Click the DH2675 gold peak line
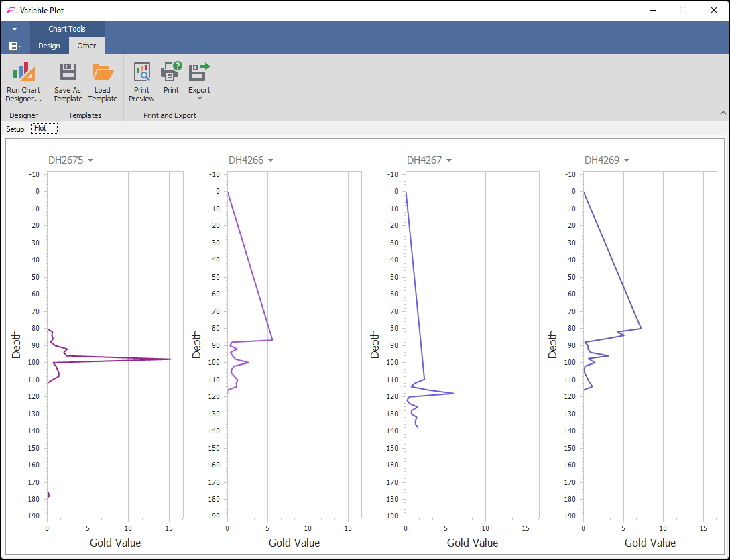730x560 pixels. pos(134,359)
